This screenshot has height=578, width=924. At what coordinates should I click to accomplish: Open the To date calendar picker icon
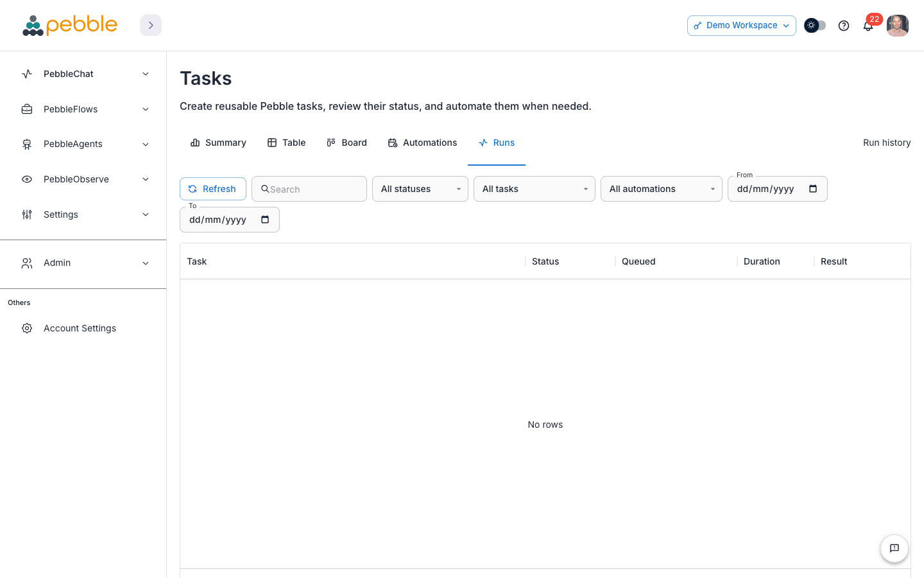(265, 220)
